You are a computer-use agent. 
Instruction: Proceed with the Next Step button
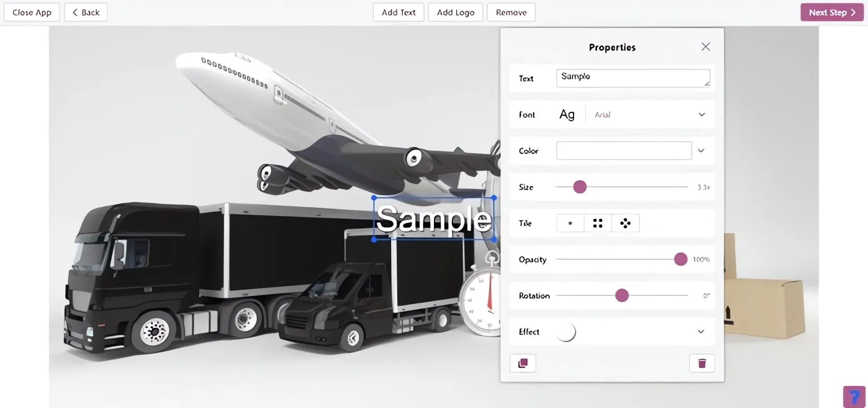click(x=832, y=12)
